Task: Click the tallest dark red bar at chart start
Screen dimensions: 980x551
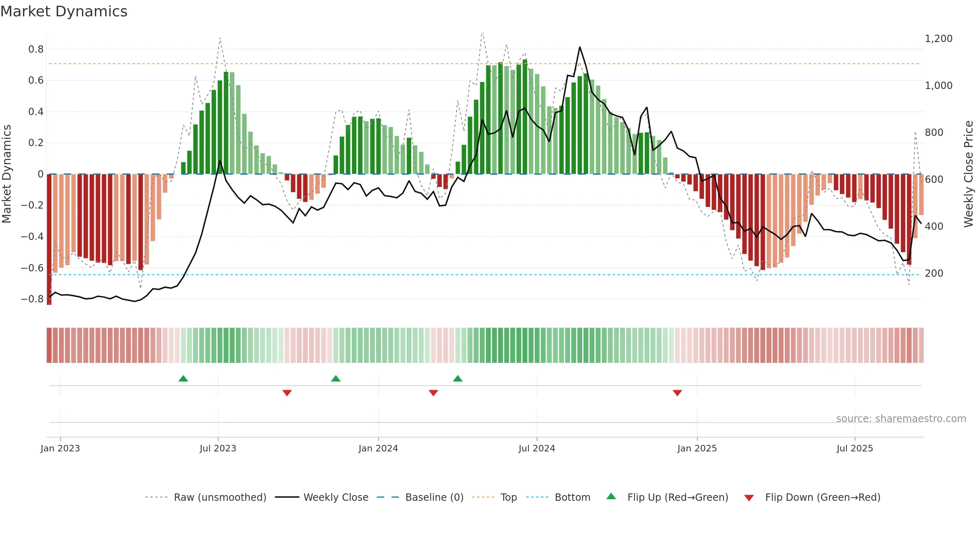Action: 49,239
